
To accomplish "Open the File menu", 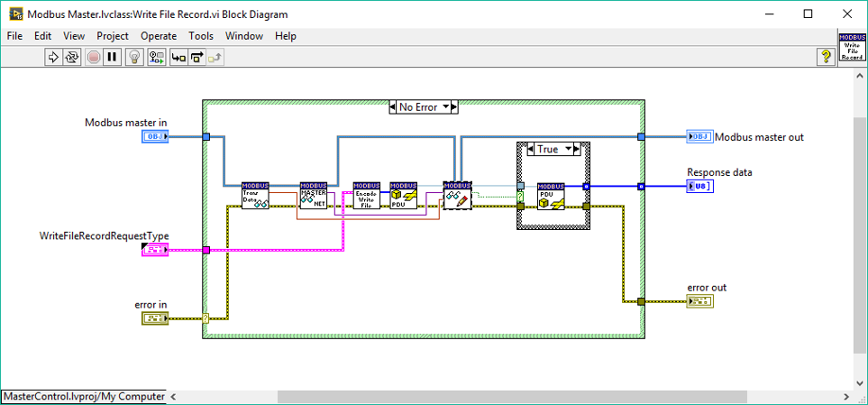I will coord(14,36).
